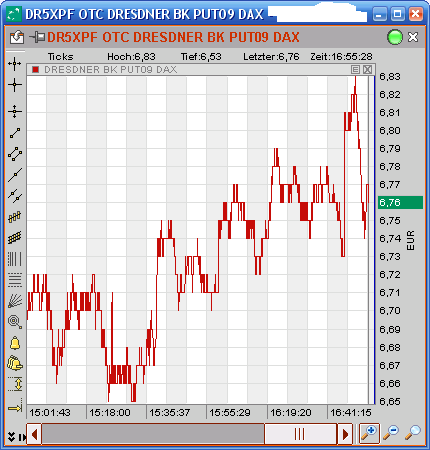Click the gray scrollbar track area

pyautogui.click(x=153, y=434)
